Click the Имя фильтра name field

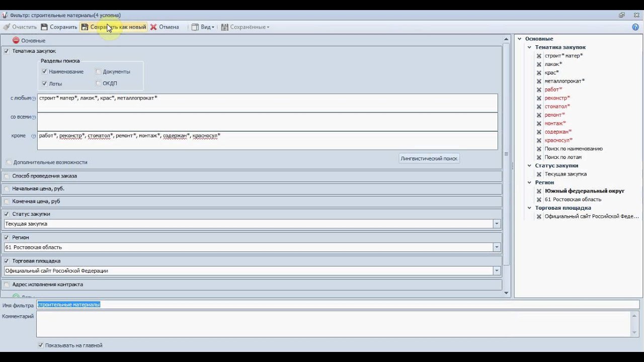point(338,305)
